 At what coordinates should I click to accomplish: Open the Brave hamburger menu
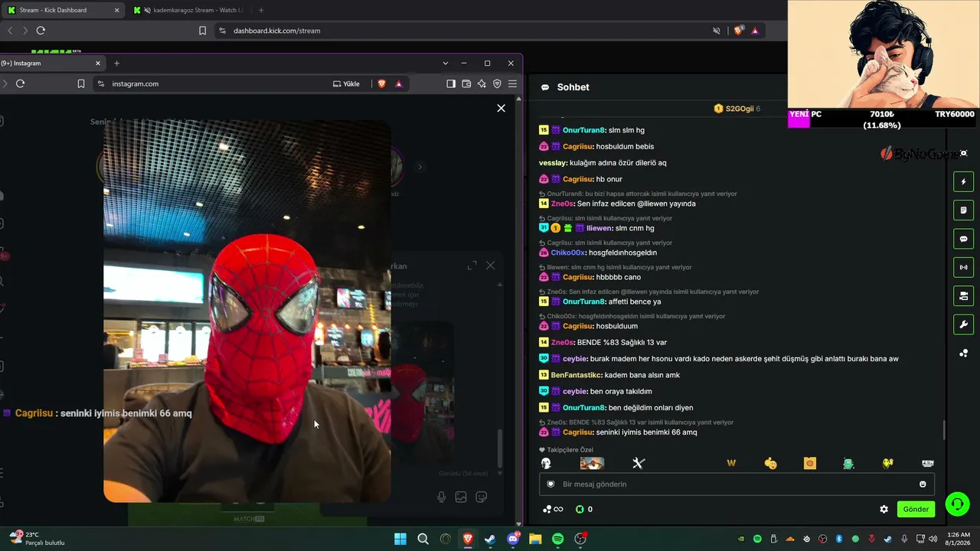pos(512,83)
